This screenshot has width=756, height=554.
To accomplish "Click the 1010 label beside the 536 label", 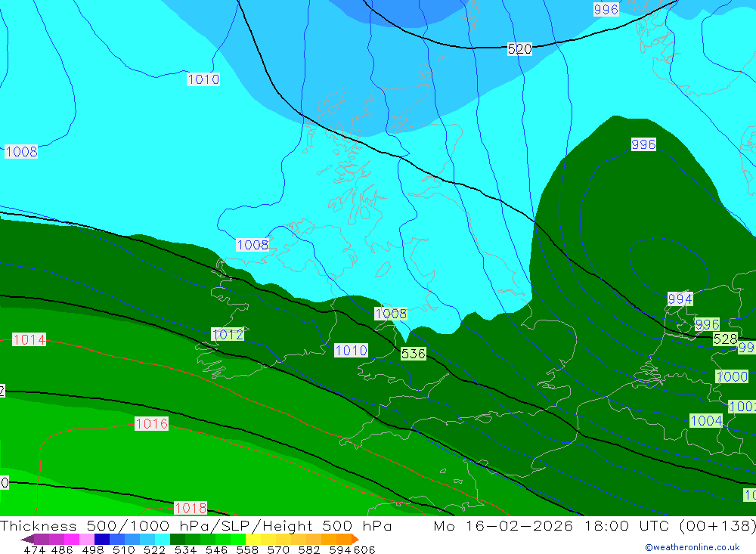I will (351, 351).
